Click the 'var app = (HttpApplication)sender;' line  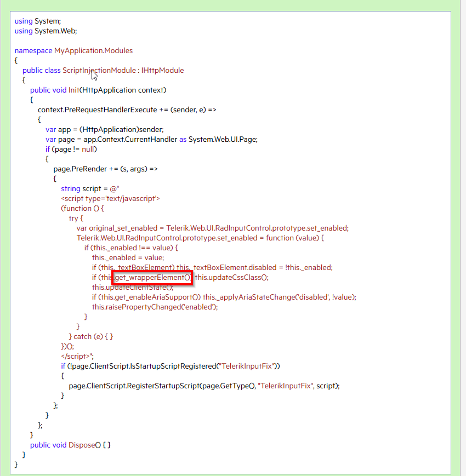tap(105, 130)
